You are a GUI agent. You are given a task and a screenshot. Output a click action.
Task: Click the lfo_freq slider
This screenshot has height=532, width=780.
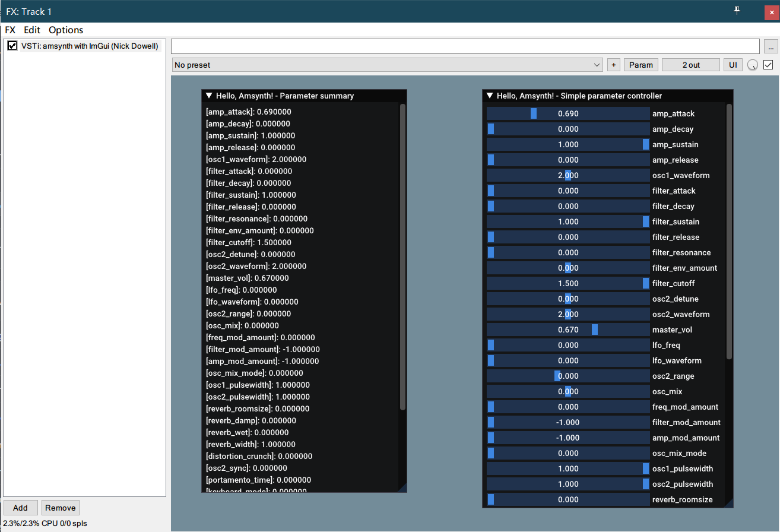coord(568,345)
